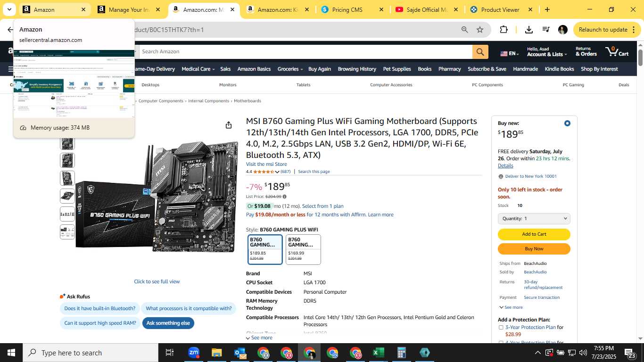Image resolution: width=644 pixels, height=362 pixels.
Task: Open Calculator from the taskbar
Action: [x=402, y=353]
